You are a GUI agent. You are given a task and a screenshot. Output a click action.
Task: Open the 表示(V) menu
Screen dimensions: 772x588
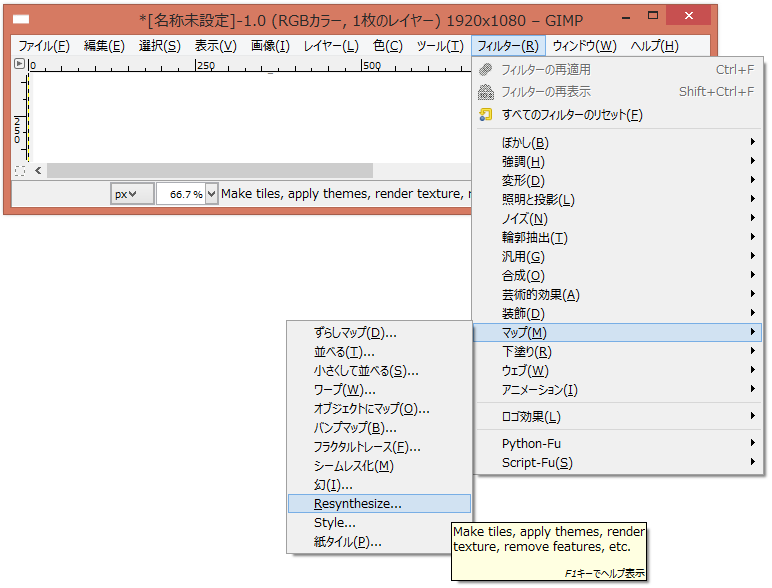pyautogui.click(x=215, y=46)
